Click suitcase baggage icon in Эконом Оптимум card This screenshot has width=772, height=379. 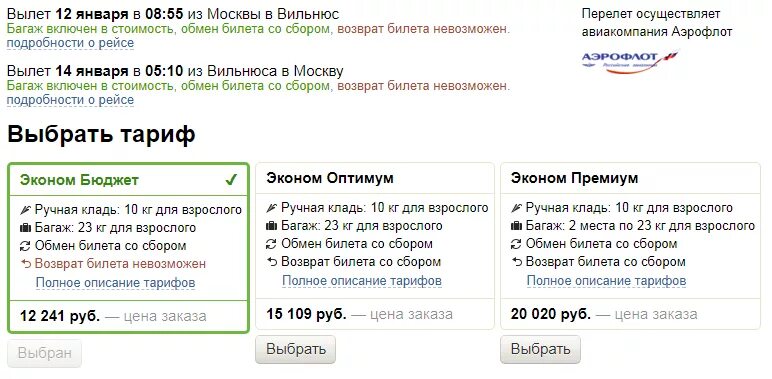click(x=271, y=226)
